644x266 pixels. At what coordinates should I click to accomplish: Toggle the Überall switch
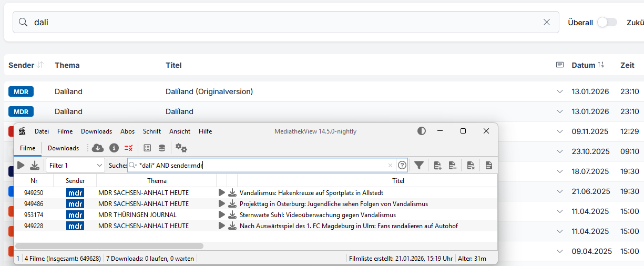[x=607, y=23]
